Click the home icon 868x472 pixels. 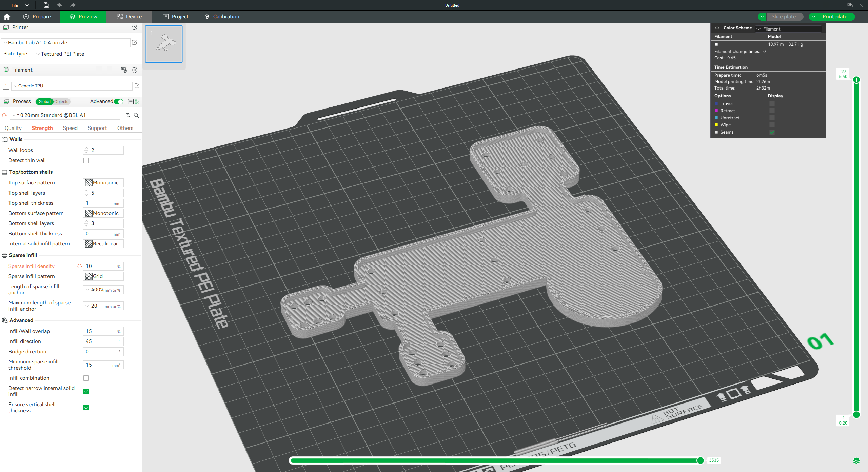[7, 17]
